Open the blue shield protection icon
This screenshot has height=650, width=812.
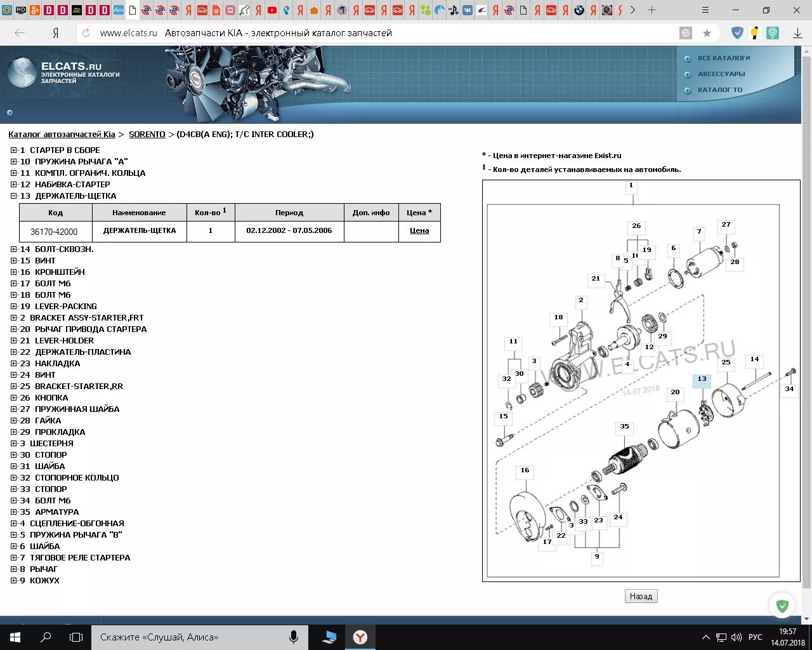coord(737,33)
